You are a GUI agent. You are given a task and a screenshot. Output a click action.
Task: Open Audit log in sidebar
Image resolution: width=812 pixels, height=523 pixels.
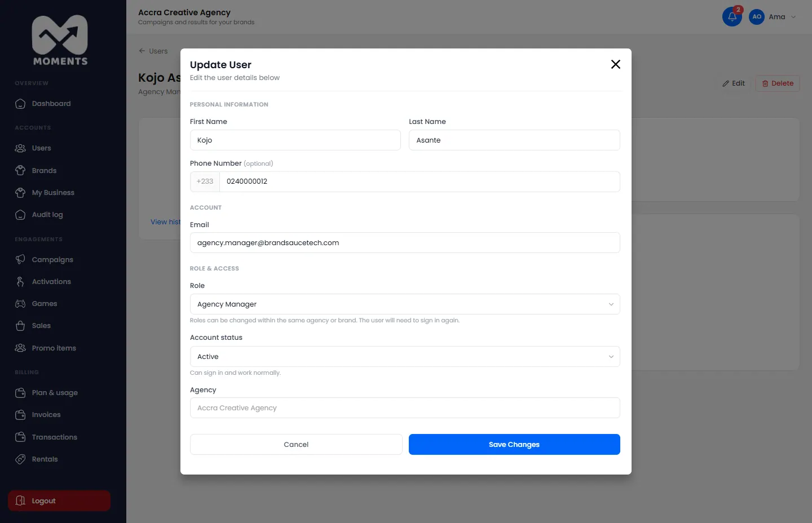tap(47, 215)
